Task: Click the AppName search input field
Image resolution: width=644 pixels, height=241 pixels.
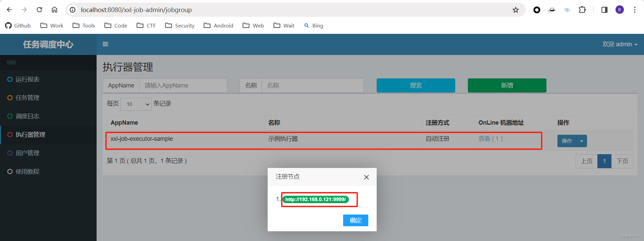Action: 183,85
